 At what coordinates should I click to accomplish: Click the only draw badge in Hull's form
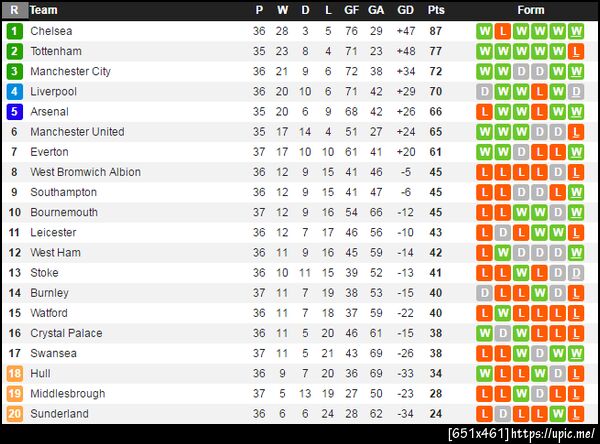[x=557, y=373]
